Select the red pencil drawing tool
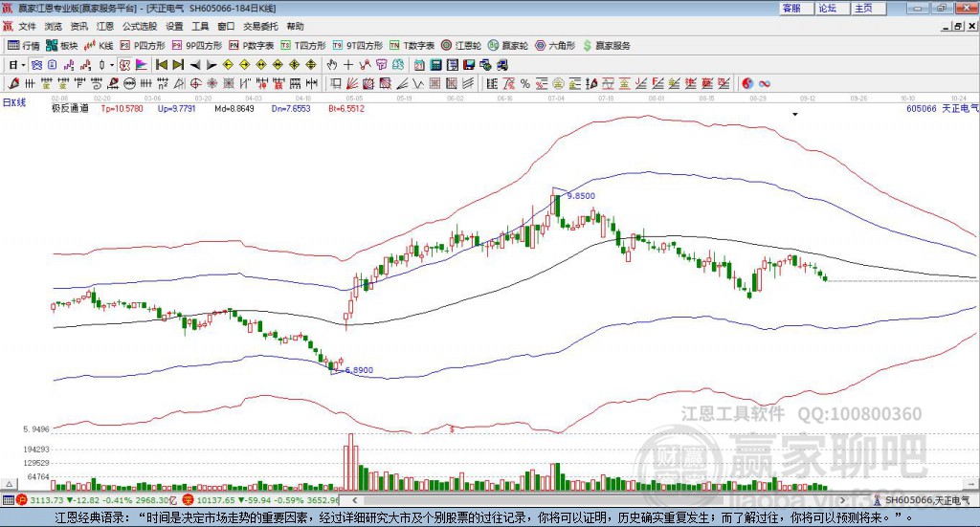 [x=13, y=83]
